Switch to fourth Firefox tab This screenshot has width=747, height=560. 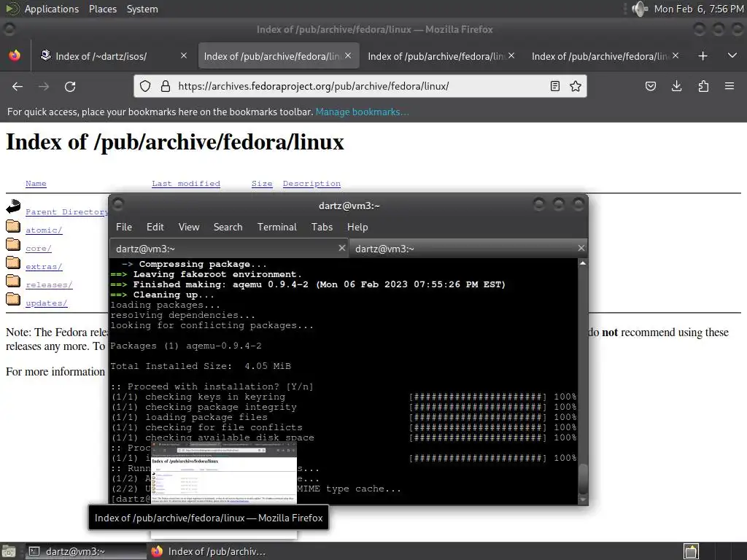604,55
